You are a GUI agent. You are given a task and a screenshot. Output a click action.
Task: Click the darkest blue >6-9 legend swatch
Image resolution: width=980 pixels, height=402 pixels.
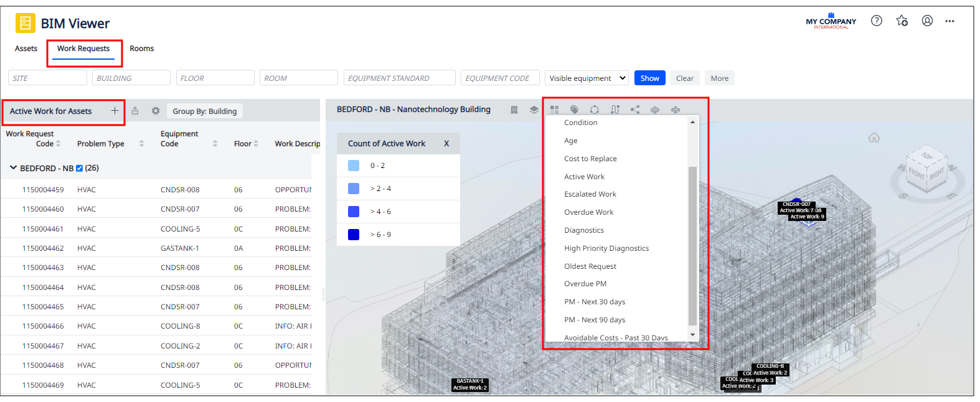point(354,235)
